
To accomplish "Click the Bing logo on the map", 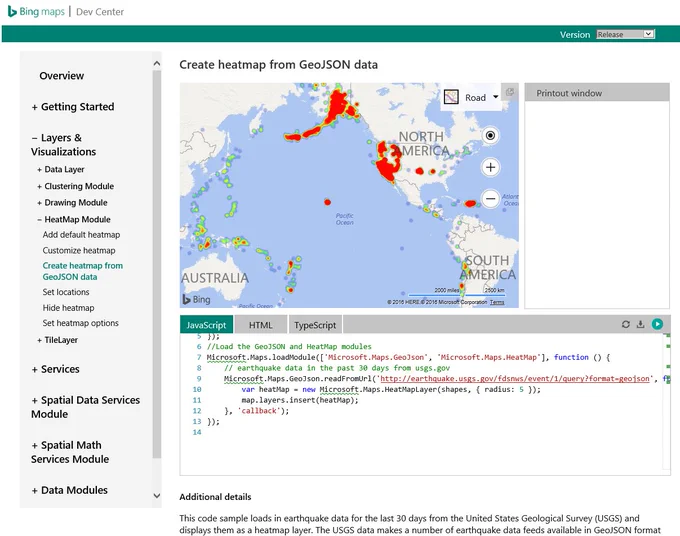I will [x=196, y=299].
